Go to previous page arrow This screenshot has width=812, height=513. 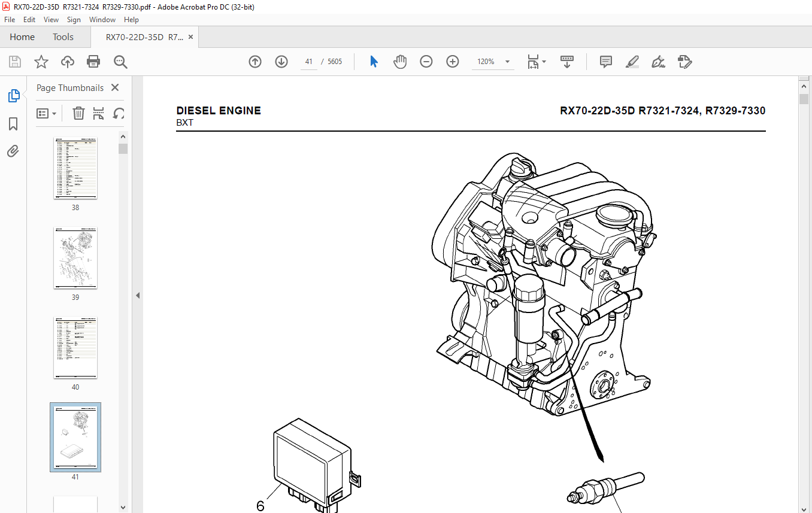coord(255,62)
